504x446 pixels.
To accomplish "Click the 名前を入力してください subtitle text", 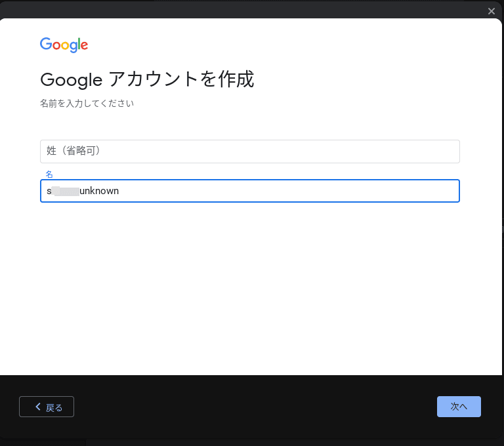I will 87,104.
